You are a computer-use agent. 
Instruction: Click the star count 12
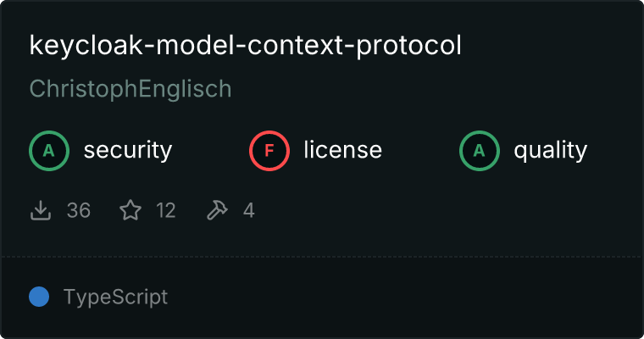166,211
